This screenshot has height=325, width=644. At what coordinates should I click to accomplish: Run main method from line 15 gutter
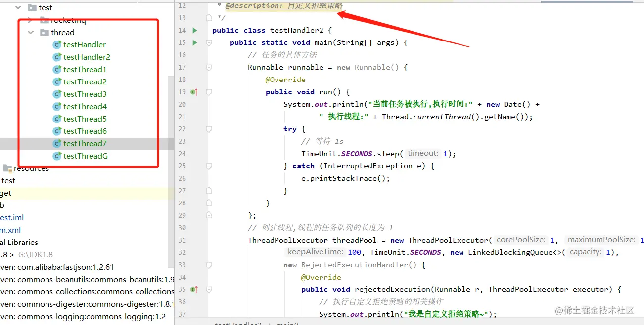click(195, 42)
